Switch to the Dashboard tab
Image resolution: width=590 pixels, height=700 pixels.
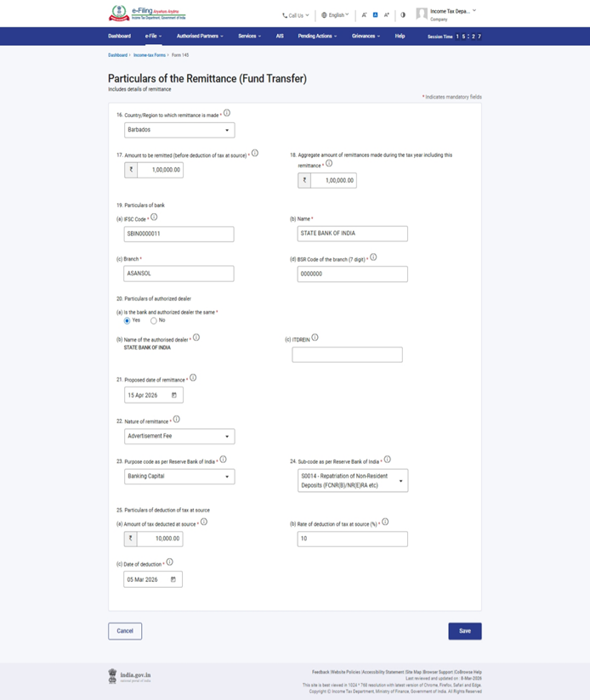click(x=119, y=36)
